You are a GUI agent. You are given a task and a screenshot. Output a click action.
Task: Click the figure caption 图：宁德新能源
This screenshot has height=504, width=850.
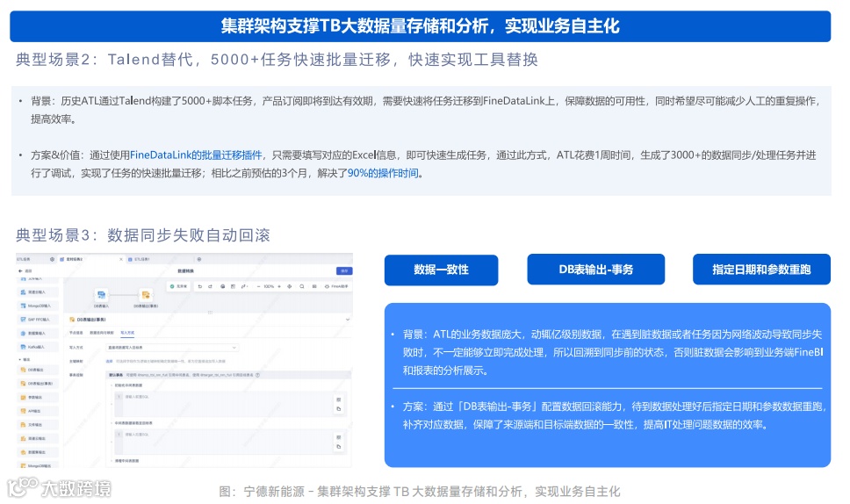420,492
